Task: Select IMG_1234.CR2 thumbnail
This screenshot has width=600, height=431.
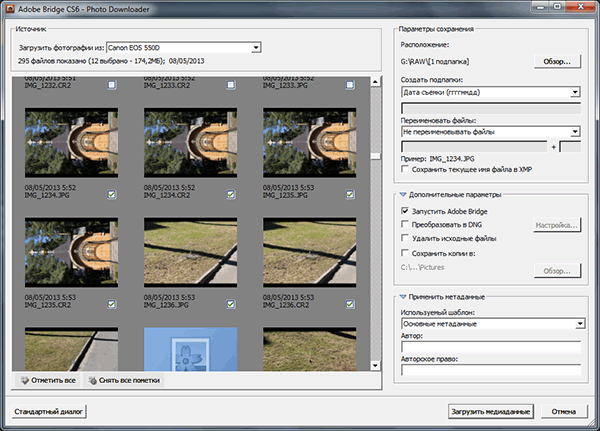Action: (191, 143)
